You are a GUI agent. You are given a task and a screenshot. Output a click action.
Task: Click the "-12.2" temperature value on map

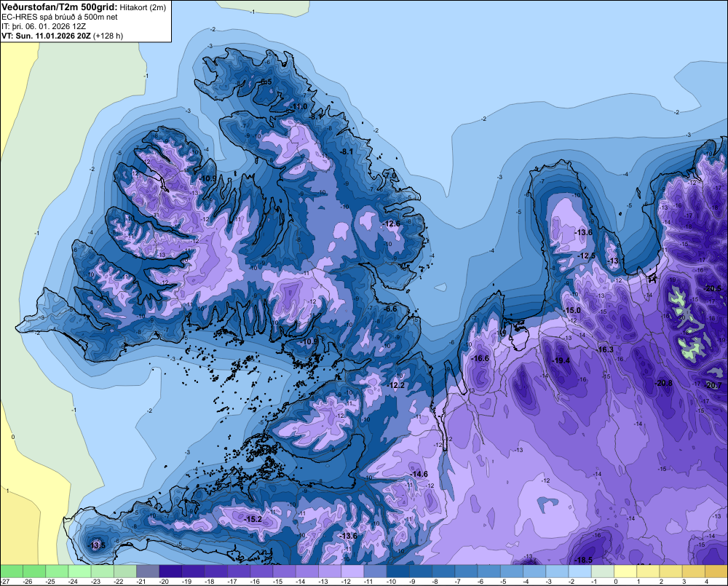coord(396,385)
